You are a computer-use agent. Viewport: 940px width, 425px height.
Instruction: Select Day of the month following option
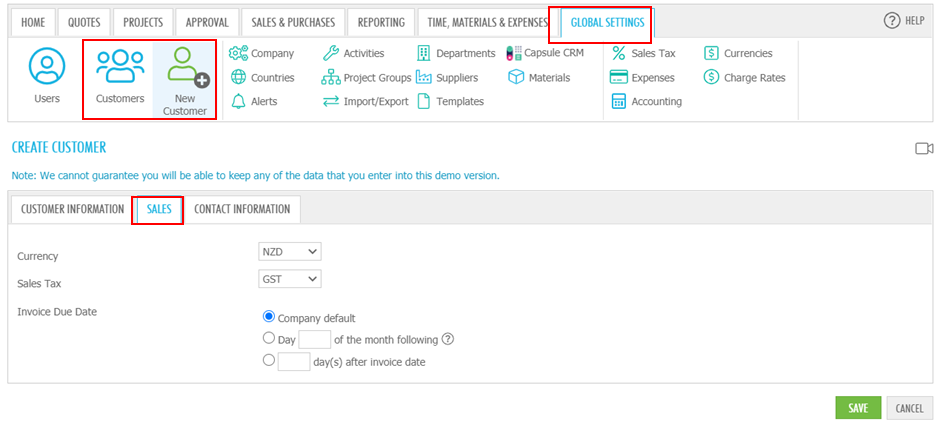click(x=269, y=338)
